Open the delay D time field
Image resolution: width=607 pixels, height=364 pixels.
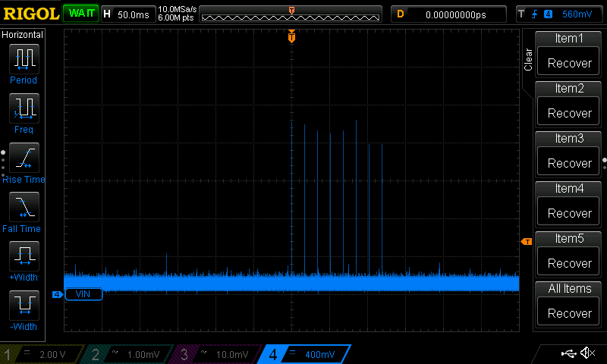tap(448, 14)
